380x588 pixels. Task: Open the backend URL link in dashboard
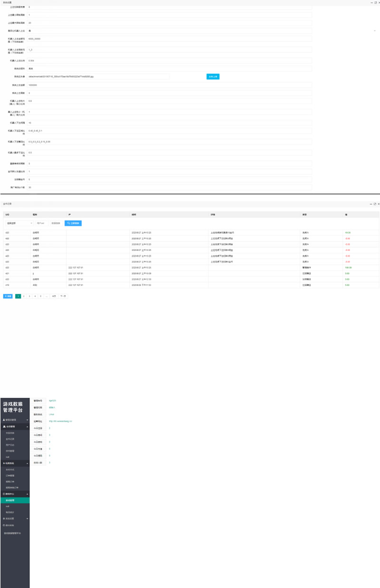pyautogui.click(x=60, y=421)
